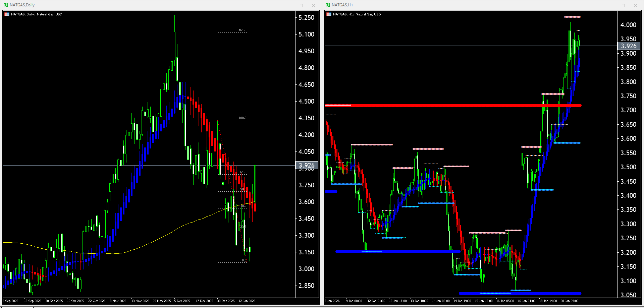Select the blue support line near 3.200 on H1
The image size is (644, 308).
tap(398, 251)
